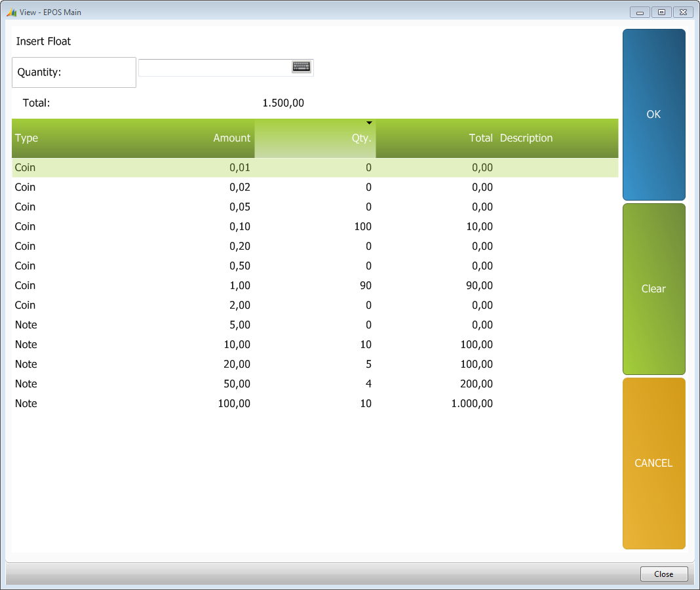Sort by the Type column header
700x590 pixels.
(27, 138)
